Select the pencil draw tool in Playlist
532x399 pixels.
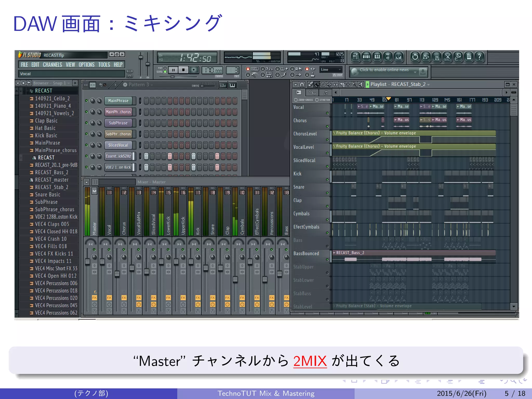click(310, 84)
